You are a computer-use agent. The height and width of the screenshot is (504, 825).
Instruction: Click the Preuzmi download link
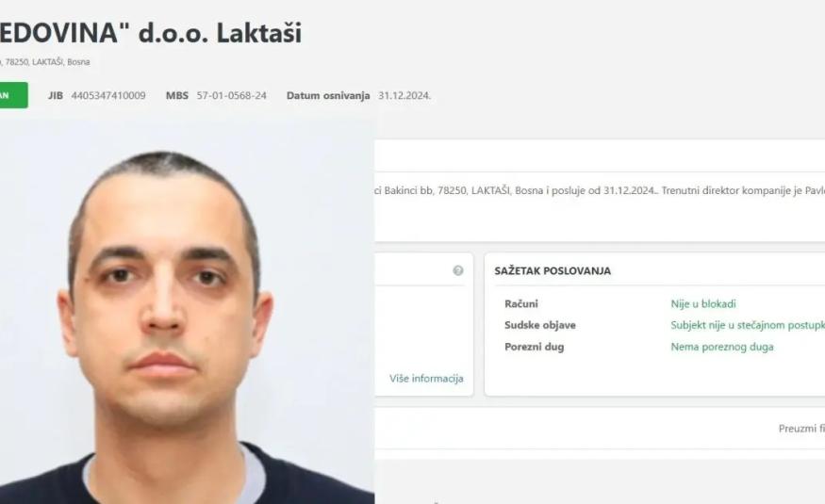point(801,429)
